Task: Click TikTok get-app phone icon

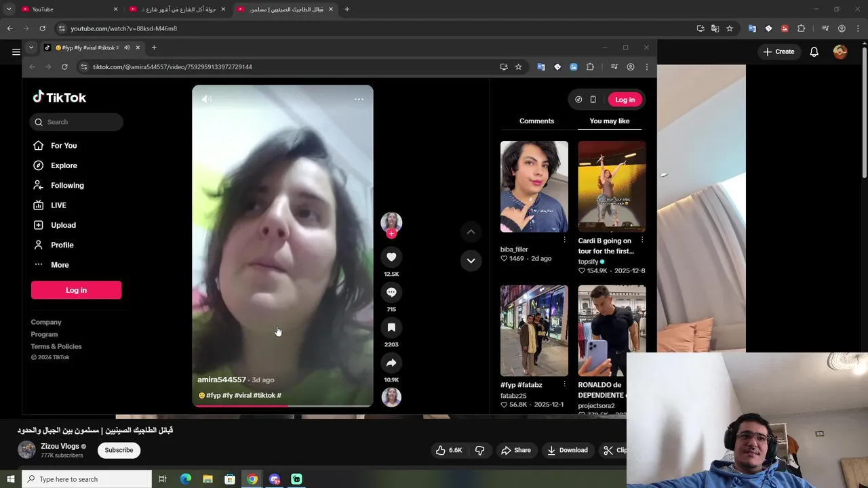Action: point(593,100)
